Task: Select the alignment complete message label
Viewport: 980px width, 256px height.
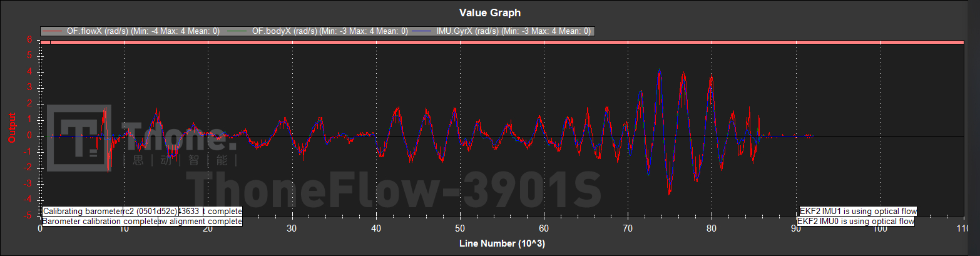Action: (200, 222)
